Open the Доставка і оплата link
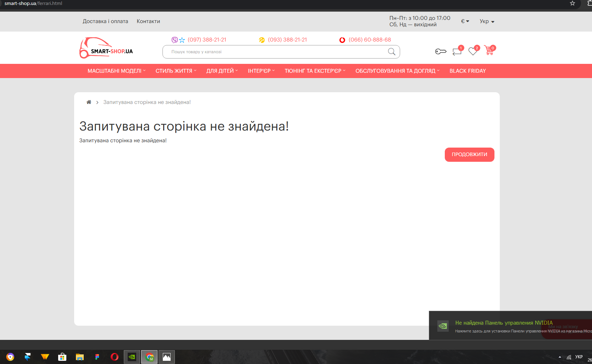The width and height of the screenshot is (592, 364). [x=105, y=21]
